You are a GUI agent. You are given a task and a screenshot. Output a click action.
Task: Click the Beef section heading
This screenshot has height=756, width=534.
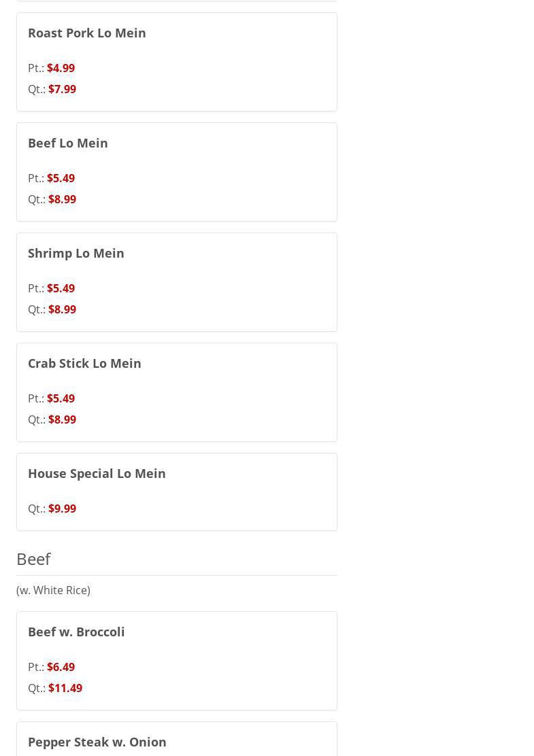(x=33, y=559)
